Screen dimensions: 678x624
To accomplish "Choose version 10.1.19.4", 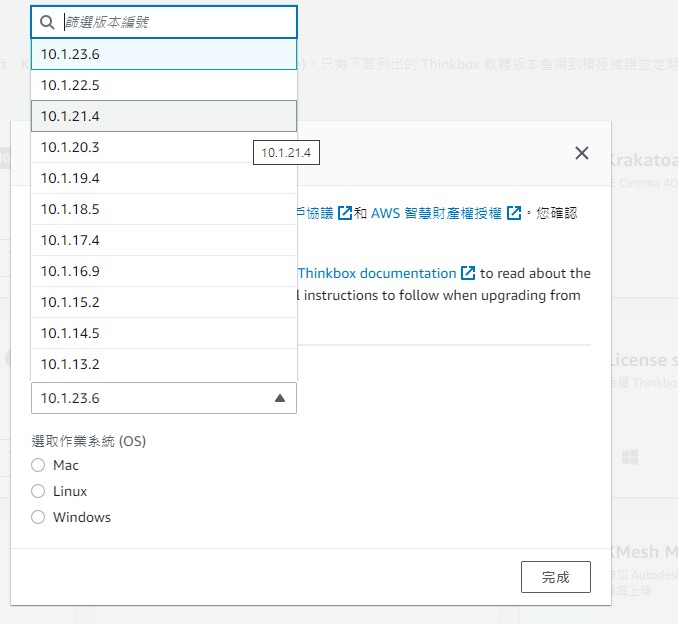I will coord(164,178).
